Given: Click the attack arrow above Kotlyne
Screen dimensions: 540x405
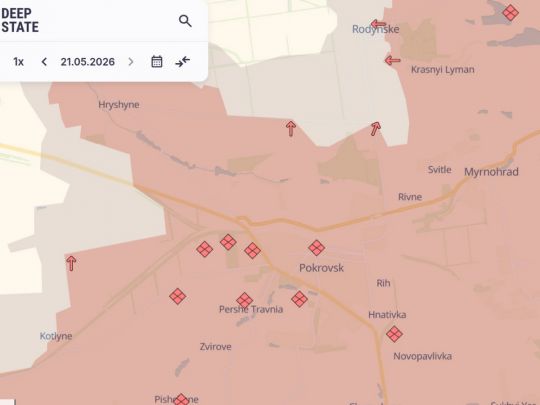Looking at the screenshot, I should (x=71, y=263).
